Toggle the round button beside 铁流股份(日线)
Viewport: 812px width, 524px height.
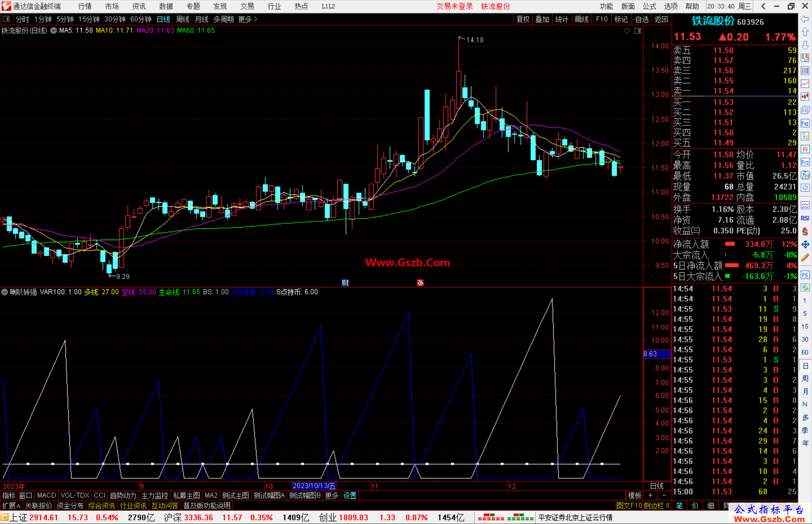click(54, 30)
